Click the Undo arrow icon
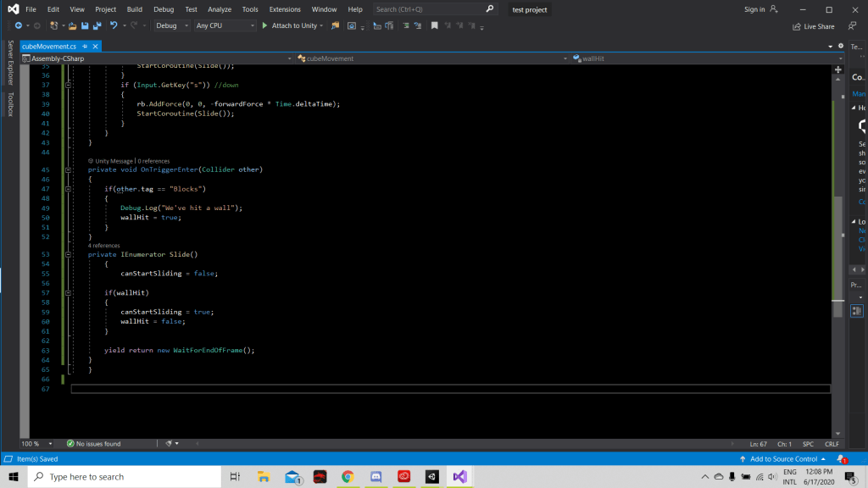 113,26
